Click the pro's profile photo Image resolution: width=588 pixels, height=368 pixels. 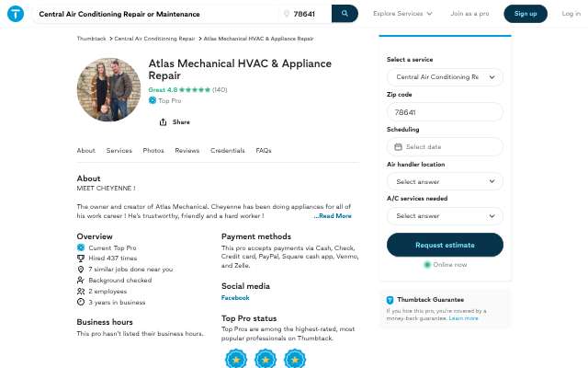[x=108, y=90]
